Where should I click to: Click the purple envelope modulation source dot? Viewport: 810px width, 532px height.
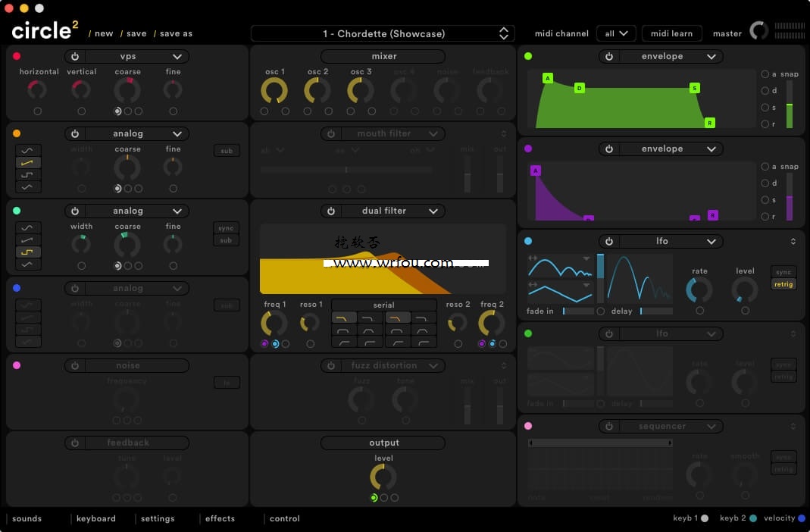pos(528,149)
